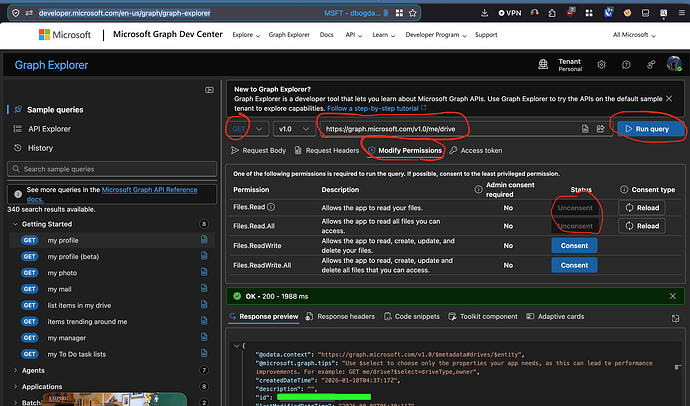This screenshot has width=690, height=406.
Task: Open the Developer Program dropdown menu
Action: 436,35
